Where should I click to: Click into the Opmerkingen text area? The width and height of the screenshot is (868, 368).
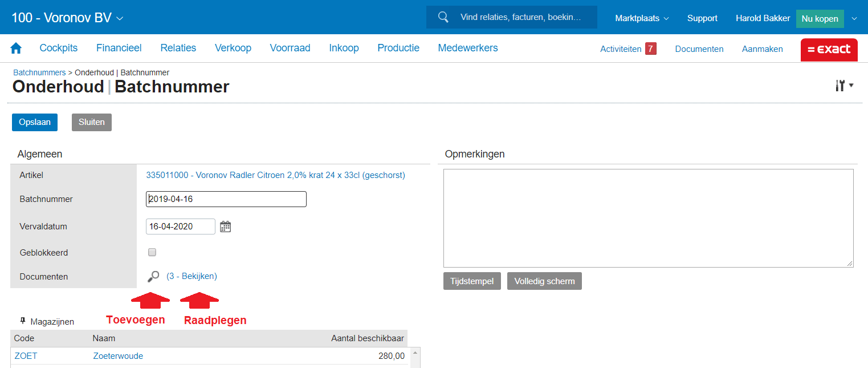tap(649, 218)
